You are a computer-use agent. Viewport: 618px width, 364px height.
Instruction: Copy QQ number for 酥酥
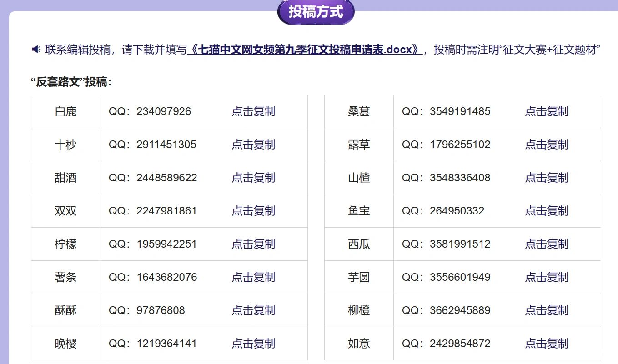click(253, 310)
